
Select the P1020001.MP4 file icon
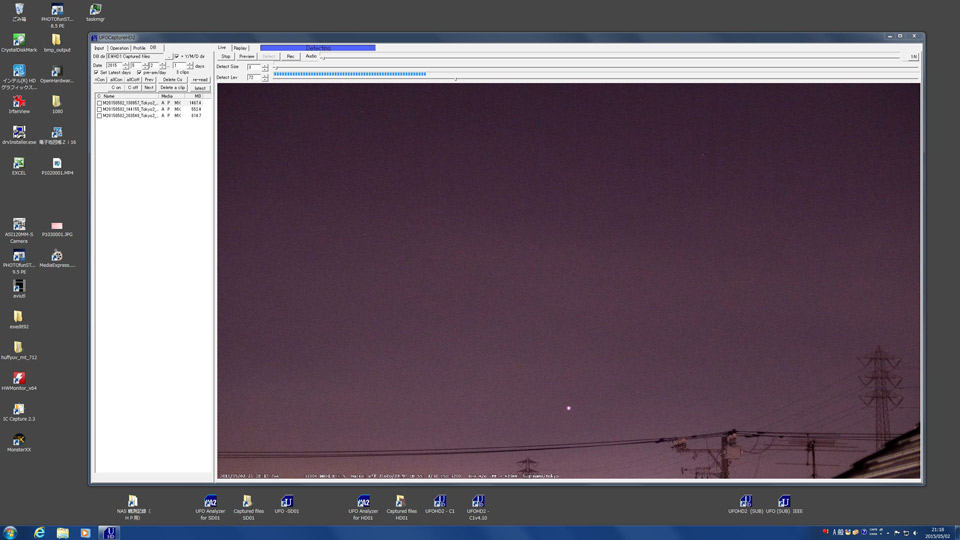coord(57,166)
